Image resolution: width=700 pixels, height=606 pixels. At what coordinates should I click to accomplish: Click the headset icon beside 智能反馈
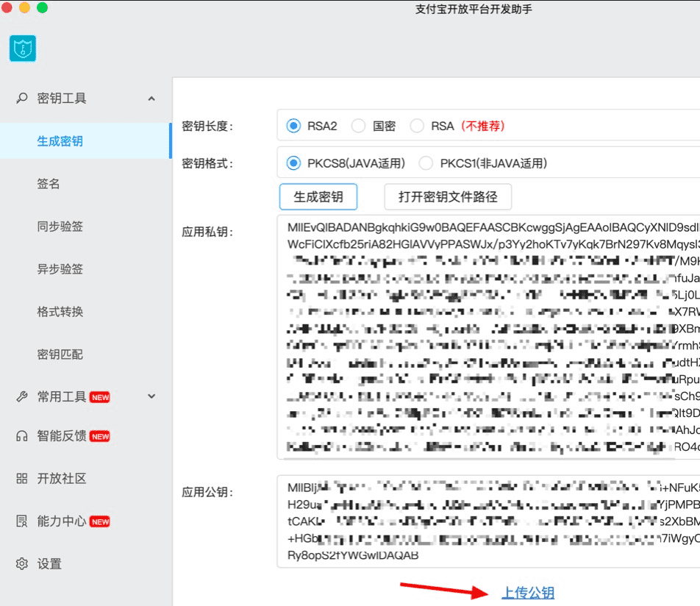[x=22, y=436]
